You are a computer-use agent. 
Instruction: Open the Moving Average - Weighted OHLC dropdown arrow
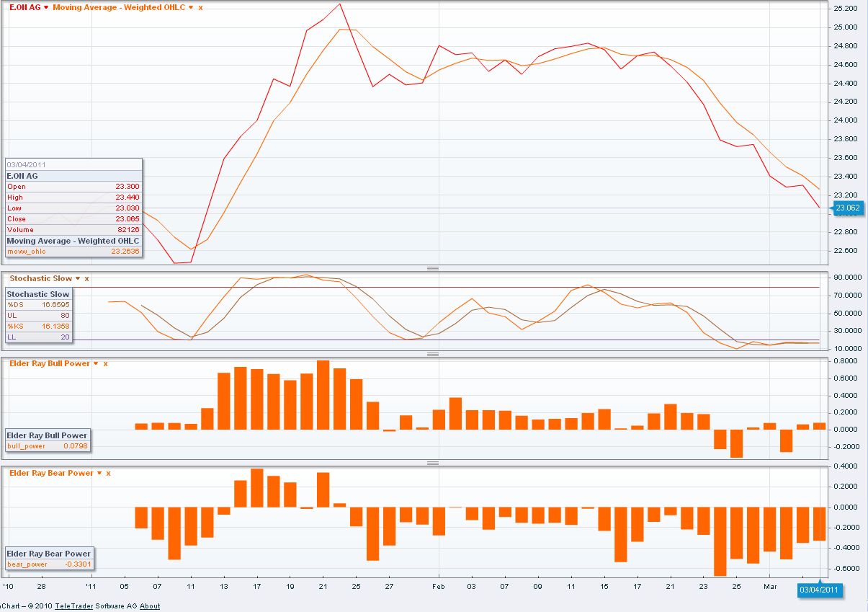click(x=191, y=7)
